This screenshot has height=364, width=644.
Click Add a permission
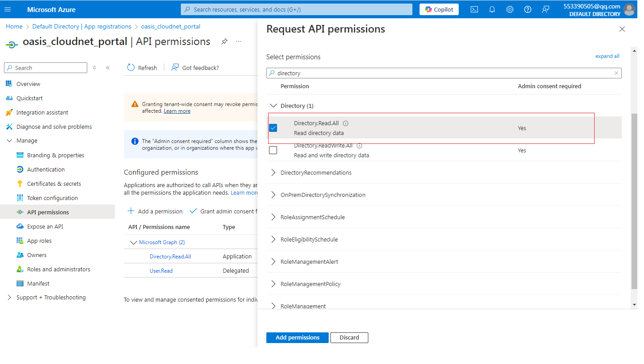(x=155, y=211)
